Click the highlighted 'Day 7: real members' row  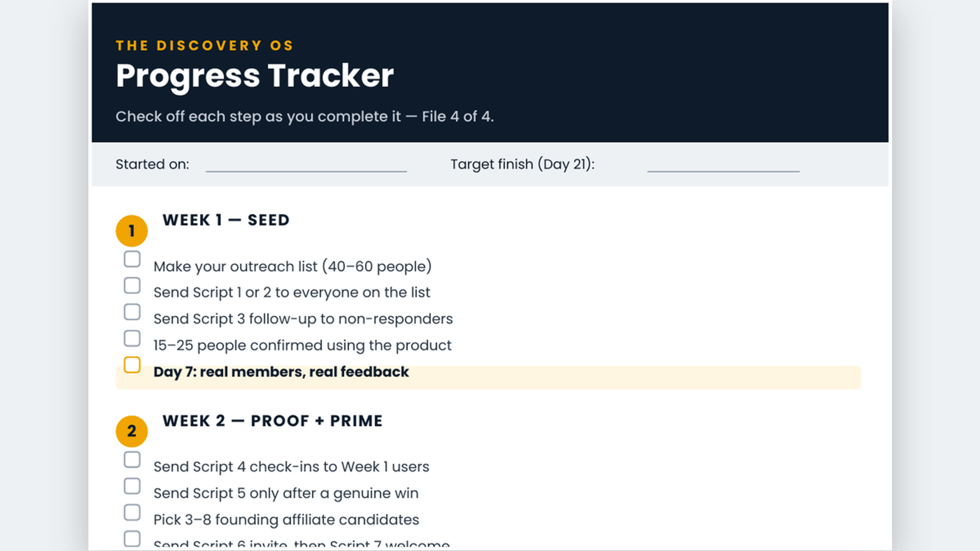click(488, 377)
